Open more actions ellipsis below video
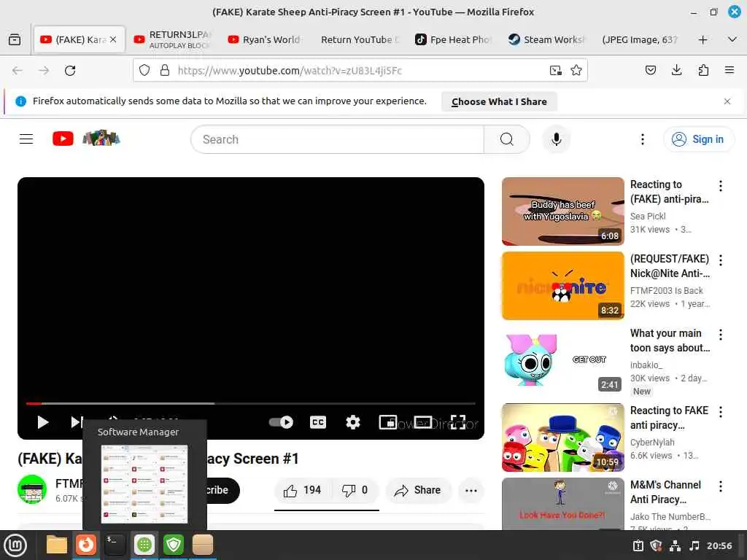The height and width of the screenshot is (560, 747). click(x=471, y=491)
